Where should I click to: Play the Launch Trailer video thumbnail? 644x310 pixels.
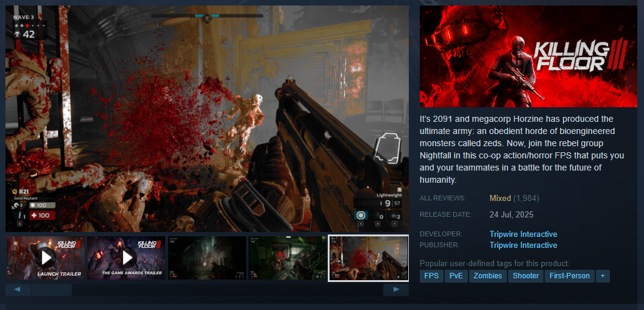46,258
